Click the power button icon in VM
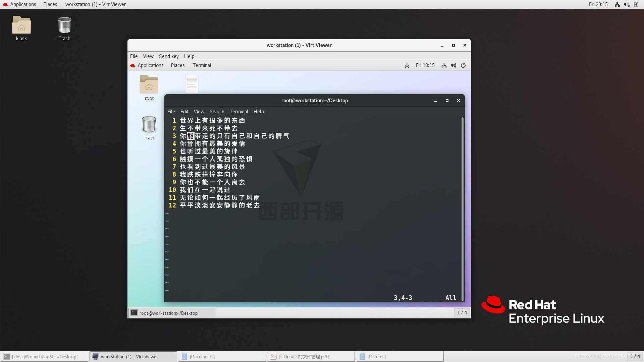The height and width of the screenshot is (362, 644). pos(463,65)
